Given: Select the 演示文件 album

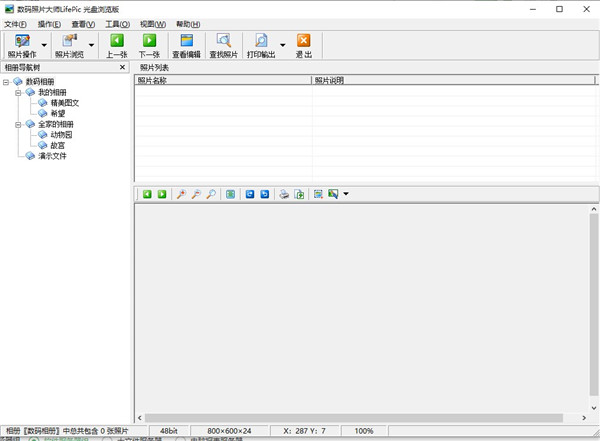Looking at the screenshot, I should [x=52, y=156].
